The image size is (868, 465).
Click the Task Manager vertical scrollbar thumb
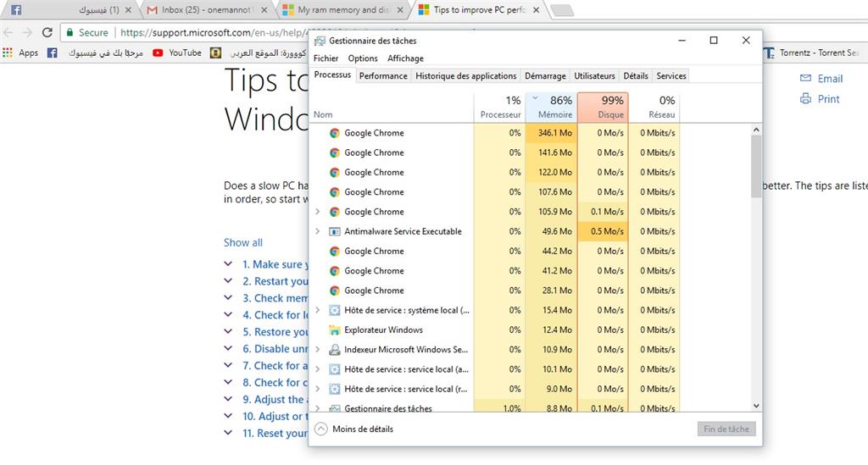pyautogui.click(x=756, y=166)
